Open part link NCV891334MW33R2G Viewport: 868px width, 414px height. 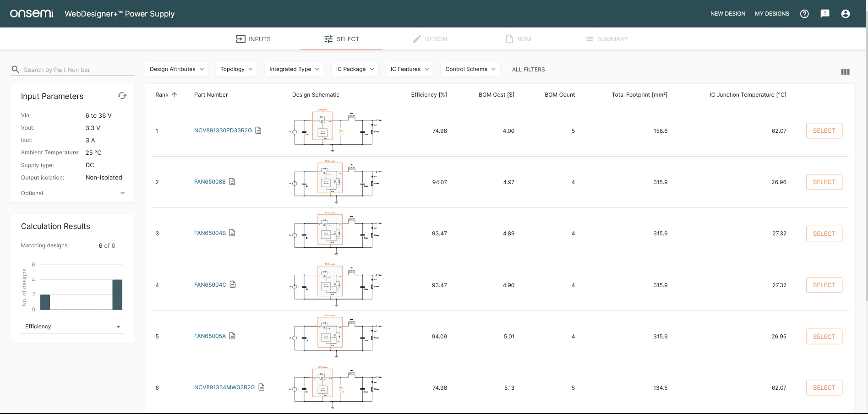coord(224,387)
